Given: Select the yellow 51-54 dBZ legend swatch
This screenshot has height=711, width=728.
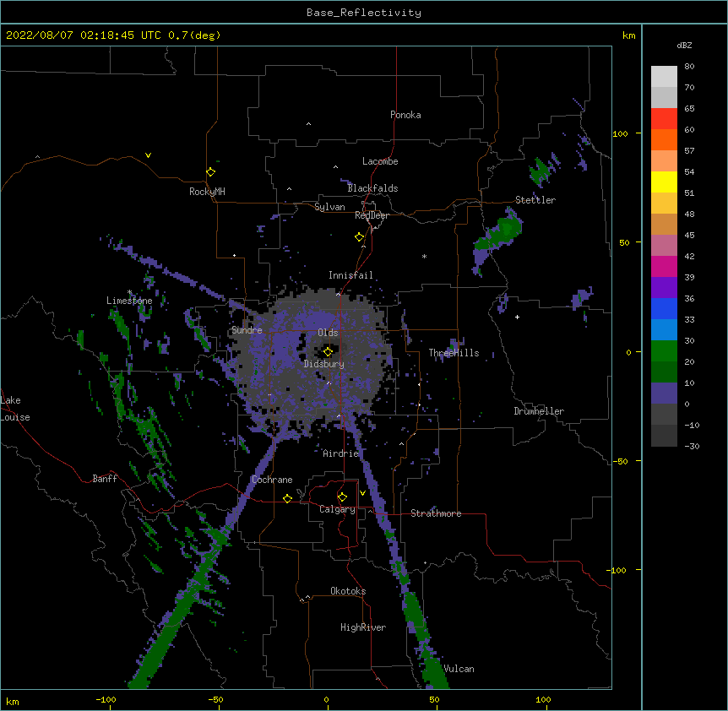Looking at the screenshot, I should (x=664, y=182).
